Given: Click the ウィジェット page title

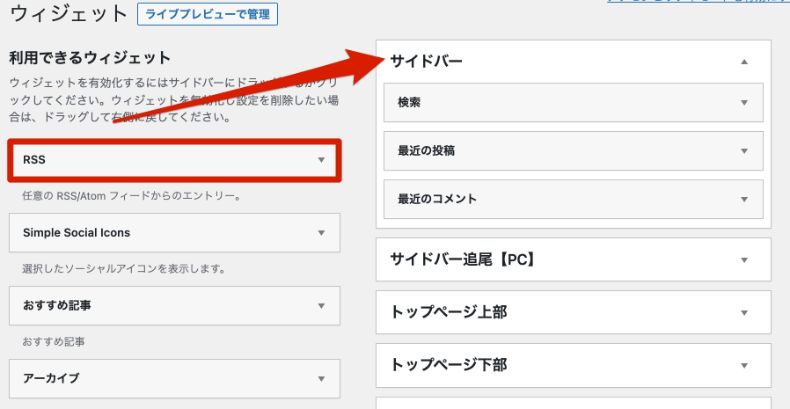Looking at the screenshot, I should [69, 14].
